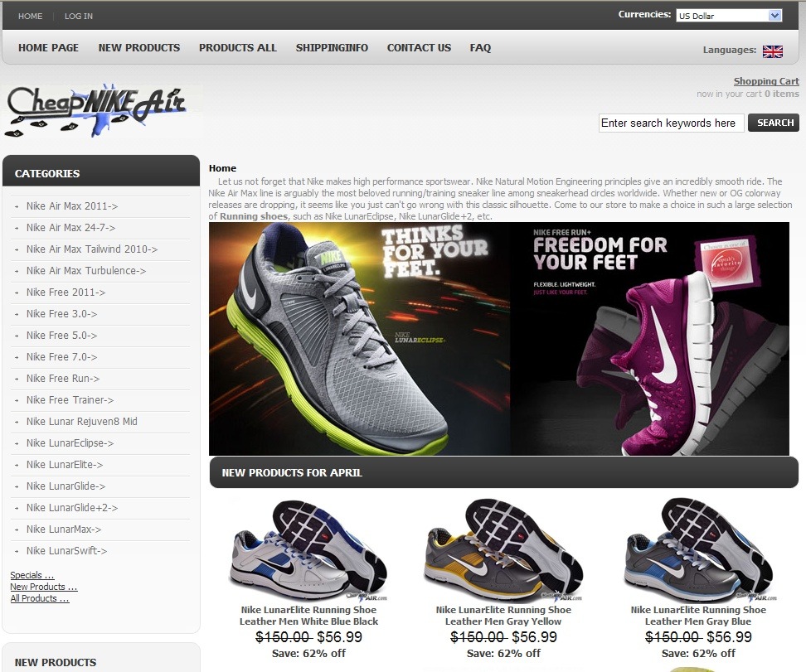Open the Currencies US Dollar dropdown
The width and height of the screenshot is (806, 672).
[x=729, y=16]
